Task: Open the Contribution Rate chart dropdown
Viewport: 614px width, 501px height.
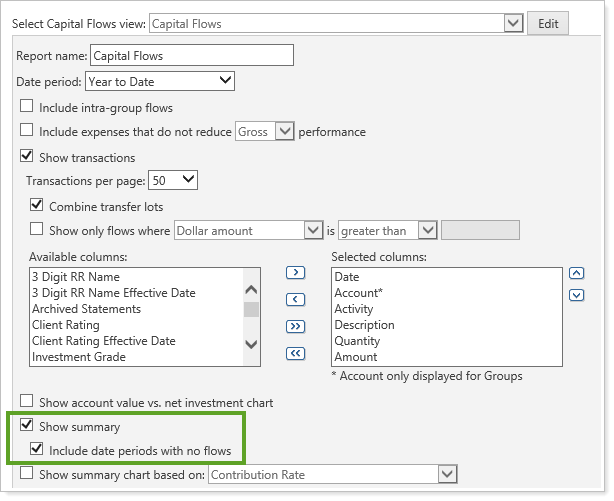Action: point(447,474)
